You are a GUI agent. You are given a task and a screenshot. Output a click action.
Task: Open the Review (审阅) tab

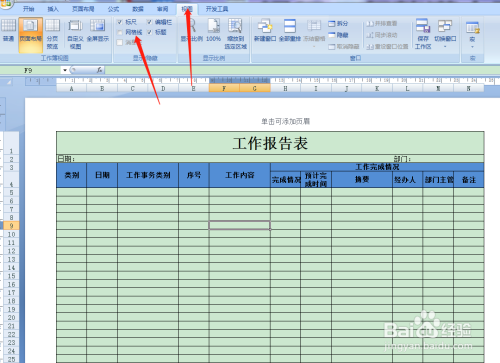(163, 9)
